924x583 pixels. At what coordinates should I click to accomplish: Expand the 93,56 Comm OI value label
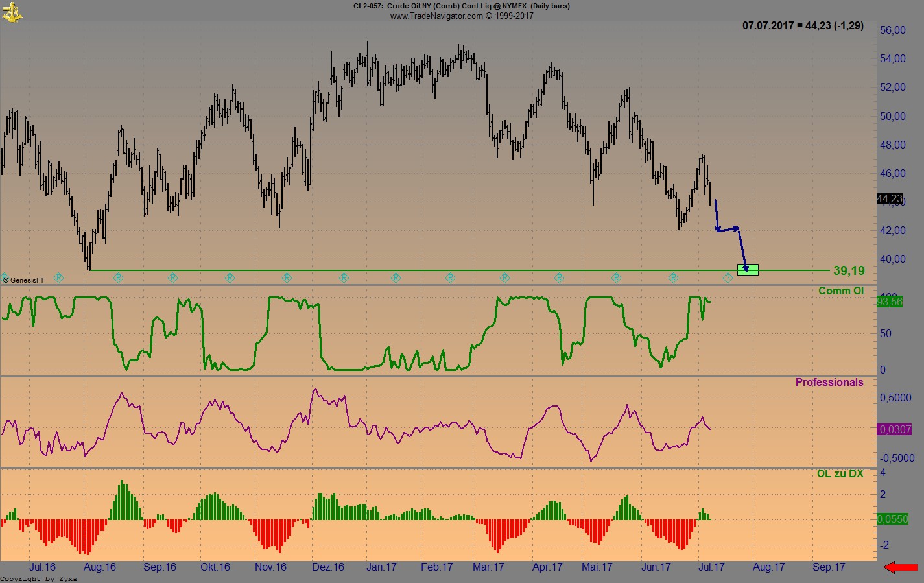click(889, 301)
